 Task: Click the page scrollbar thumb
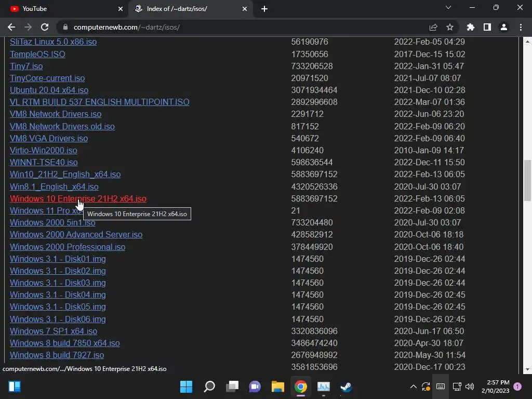tap(527, 180)
